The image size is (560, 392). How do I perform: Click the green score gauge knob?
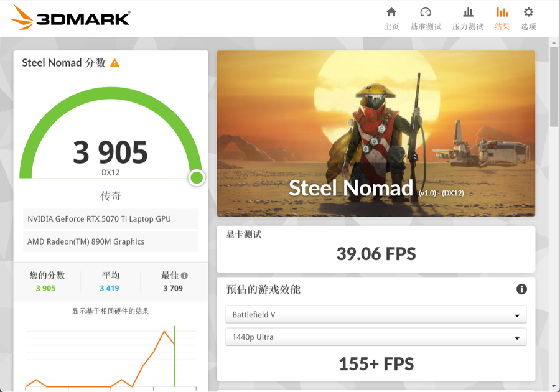click(197, 177)
